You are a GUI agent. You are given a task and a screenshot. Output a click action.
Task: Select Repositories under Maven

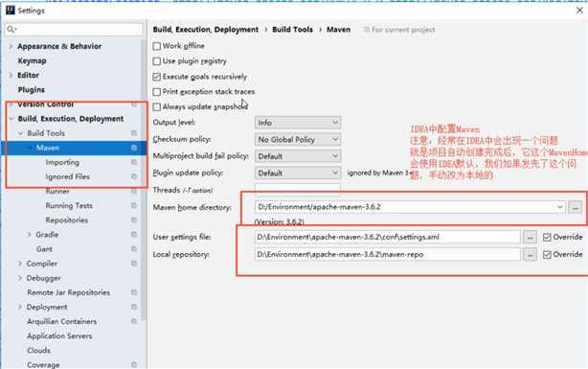coord(67,220)
